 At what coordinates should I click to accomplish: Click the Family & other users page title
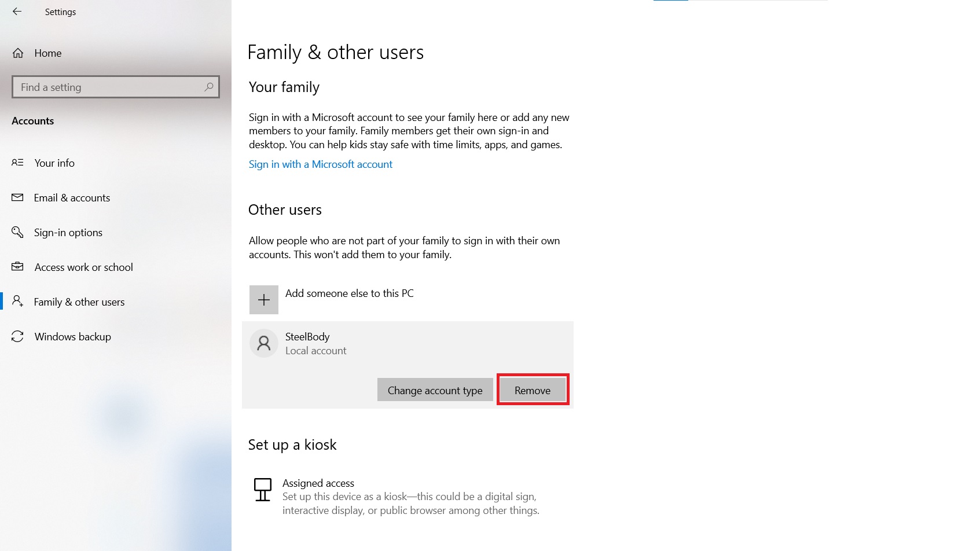(x=336, y=53)
